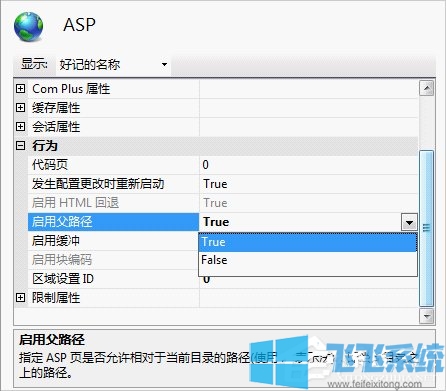The height and width of the screenshot is (391, 446).
Task: Expand the 限制属性 group
Action: [21, 298]
